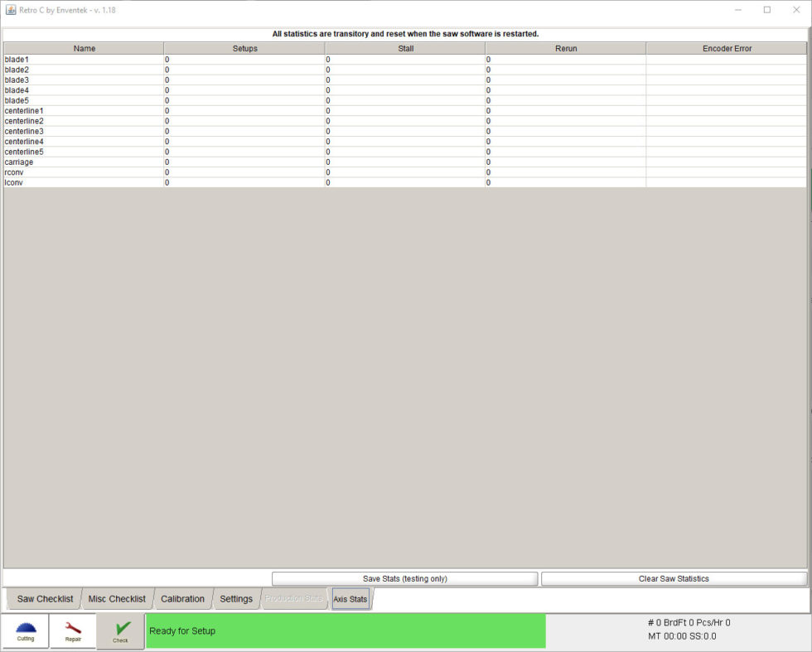Click the Stall column header
The height and width of the screenshot is (652, 812).
point(405,49)
